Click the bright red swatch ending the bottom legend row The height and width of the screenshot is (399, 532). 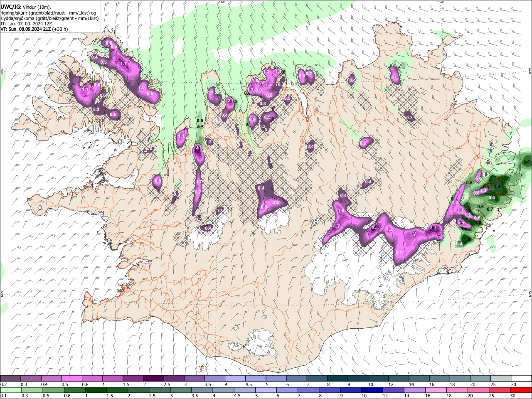pos(521,390)
